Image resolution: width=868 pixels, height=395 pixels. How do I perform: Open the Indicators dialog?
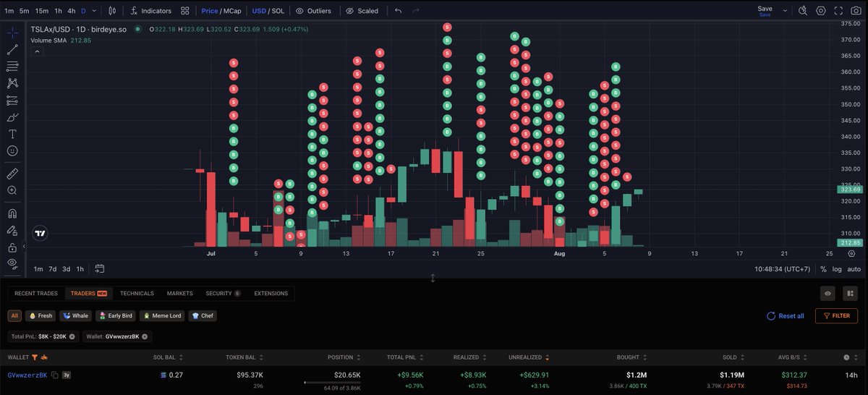tap(150, 11)
